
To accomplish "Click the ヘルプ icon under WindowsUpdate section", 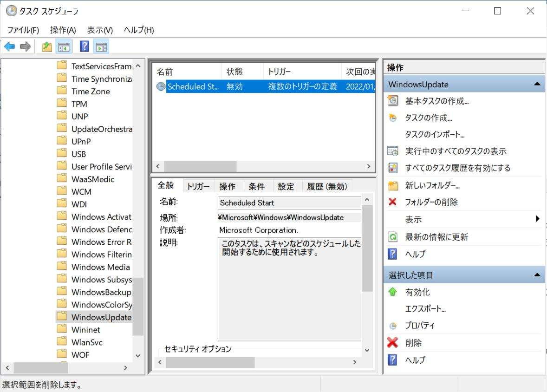I will coord(392,254).
